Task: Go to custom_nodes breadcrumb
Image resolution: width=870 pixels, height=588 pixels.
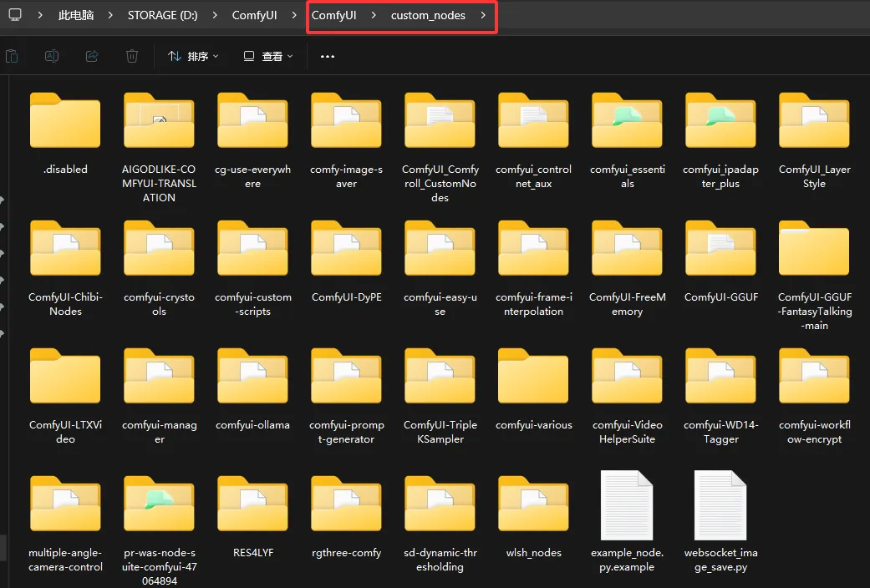Action: (428, 16)
